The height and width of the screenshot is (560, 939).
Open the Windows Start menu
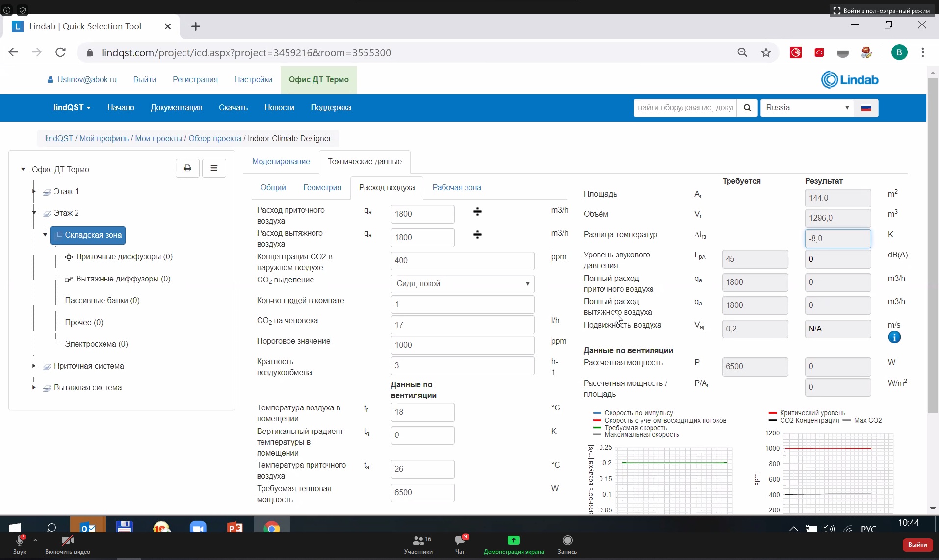[15, 527]
